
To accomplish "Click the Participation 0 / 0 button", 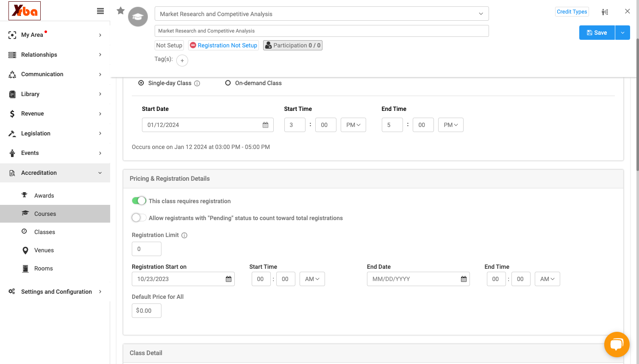I will (x=293, y=45).
